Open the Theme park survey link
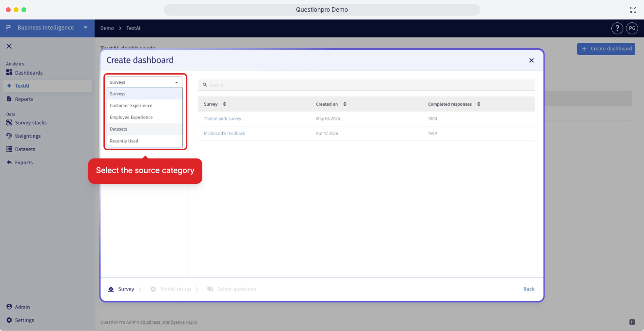This screenshot has height=331, width=644. coord(222,119)
